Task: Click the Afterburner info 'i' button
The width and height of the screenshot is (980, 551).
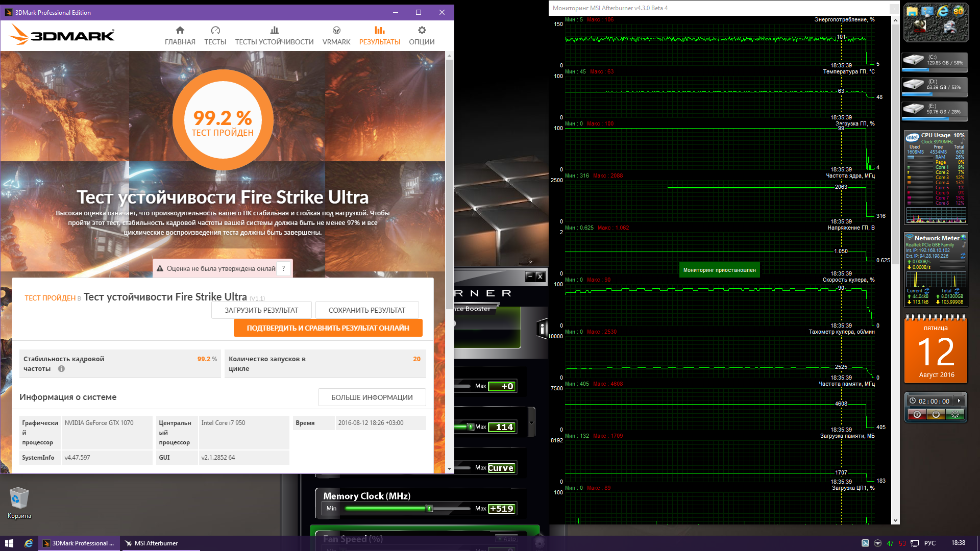Action: click(542, 329)
